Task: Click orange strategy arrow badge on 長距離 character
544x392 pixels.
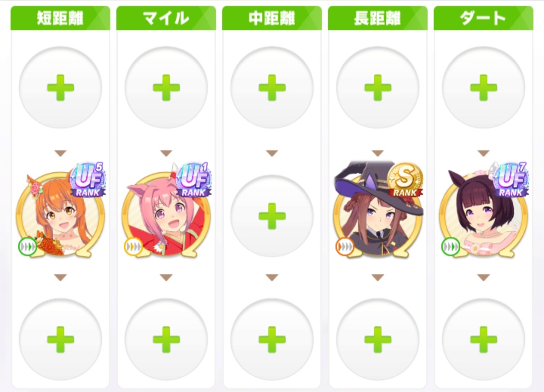Action: coord(345,247)
